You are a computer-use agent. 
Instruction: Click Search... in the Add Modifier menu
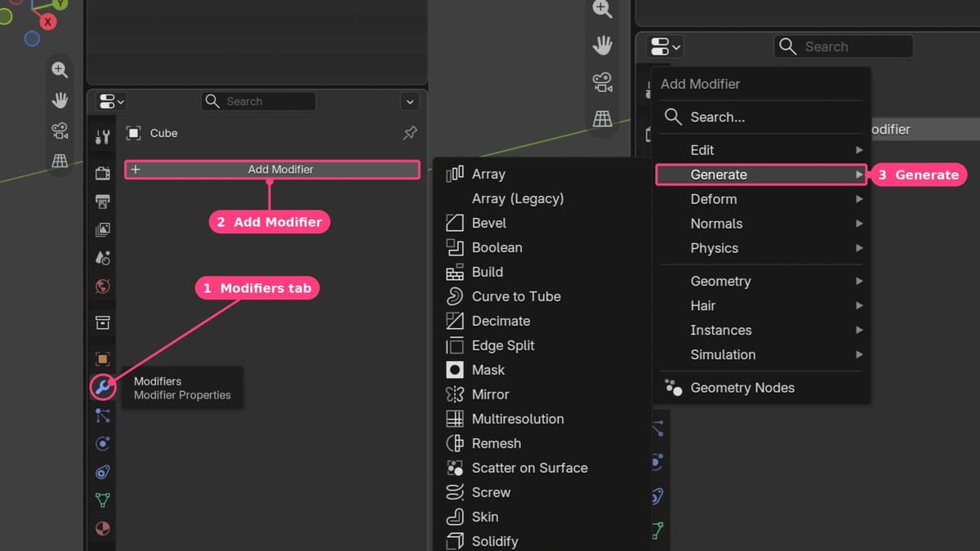point(761,117)
